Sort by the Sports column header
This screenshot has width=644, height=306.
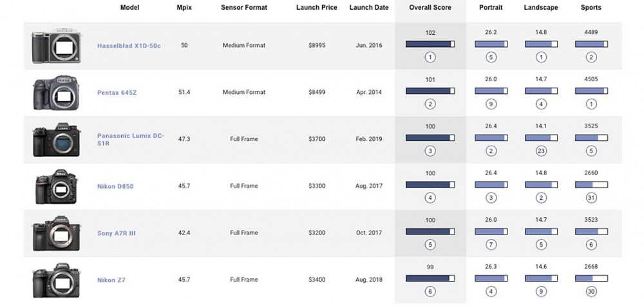pyautogui.click(x=591, y=7)
